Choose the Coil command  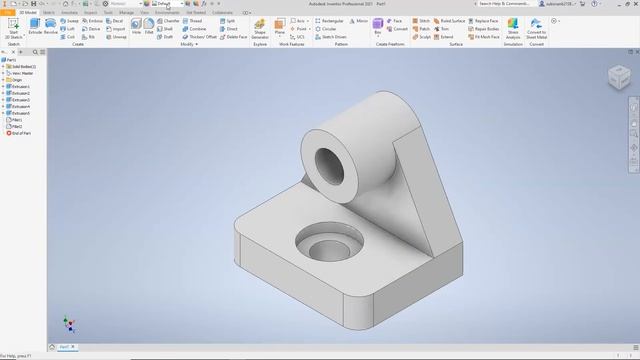click(68, 37)
